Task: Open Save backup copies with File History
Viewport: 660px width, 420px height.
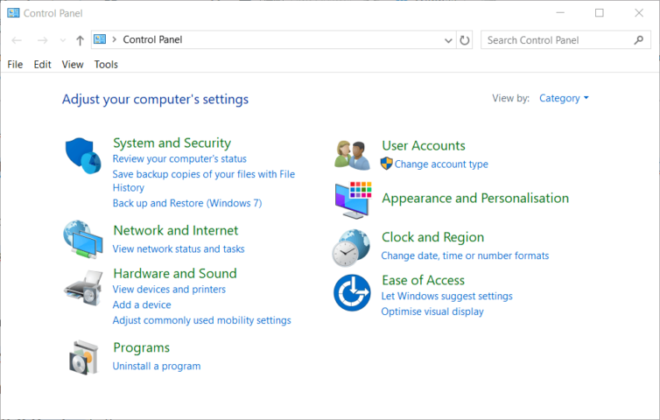Action: 204,181
